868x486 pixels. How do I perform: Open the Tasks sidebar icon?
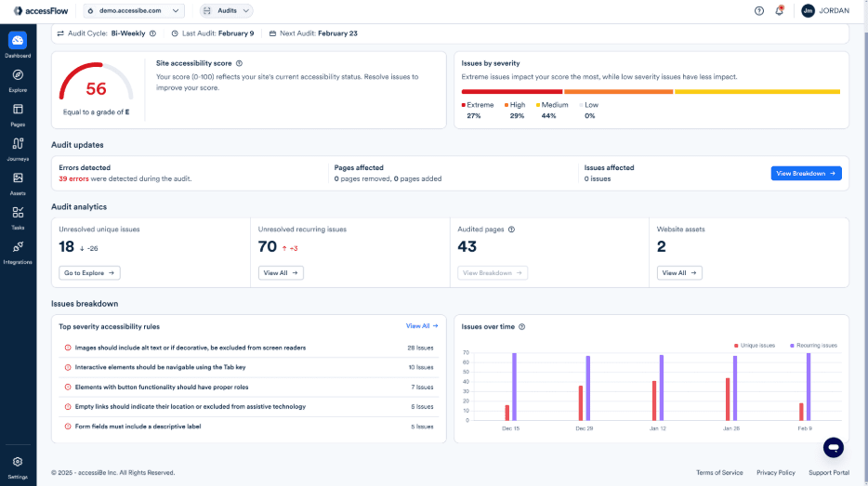click(x=18, y=213)
